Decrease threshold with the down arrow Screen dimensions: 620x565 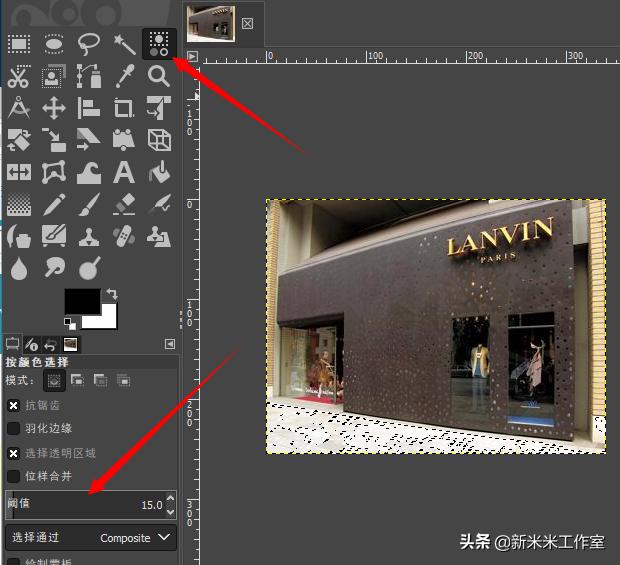tap(170, 512)
